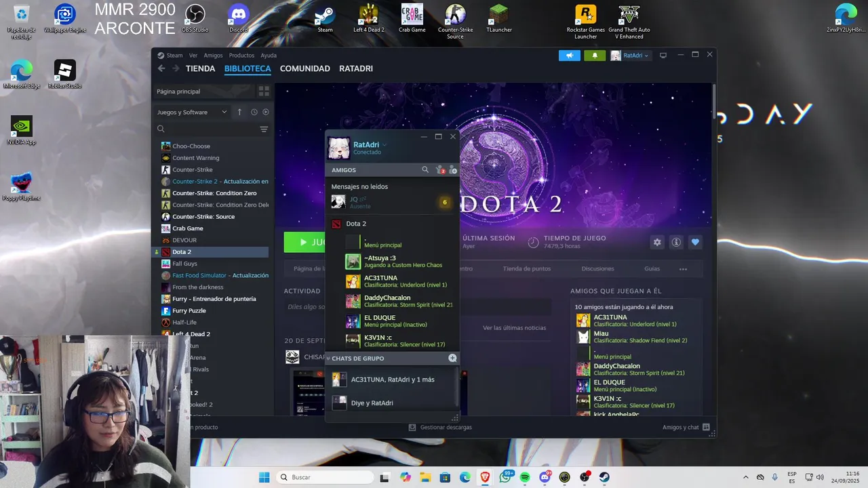Select Crab Game in library list
868x488 pixels.
214,228
